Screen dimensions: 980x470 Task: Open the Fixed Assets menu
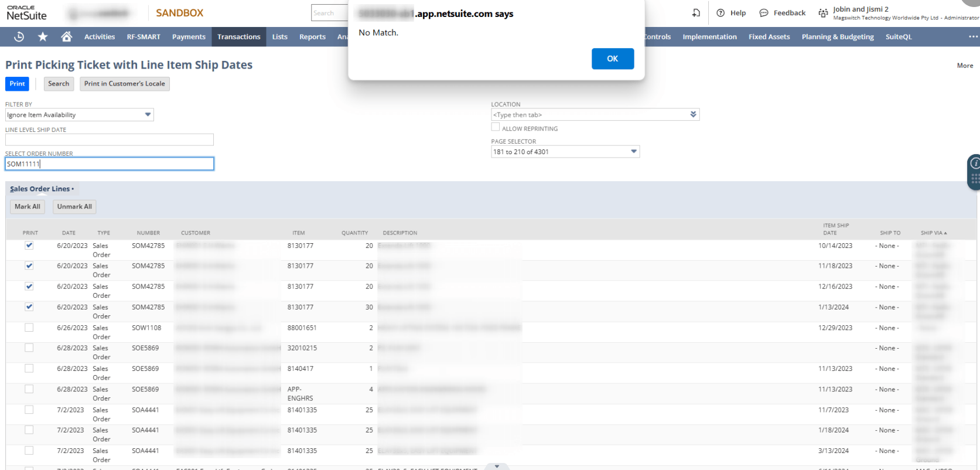[x=769, y=37]
